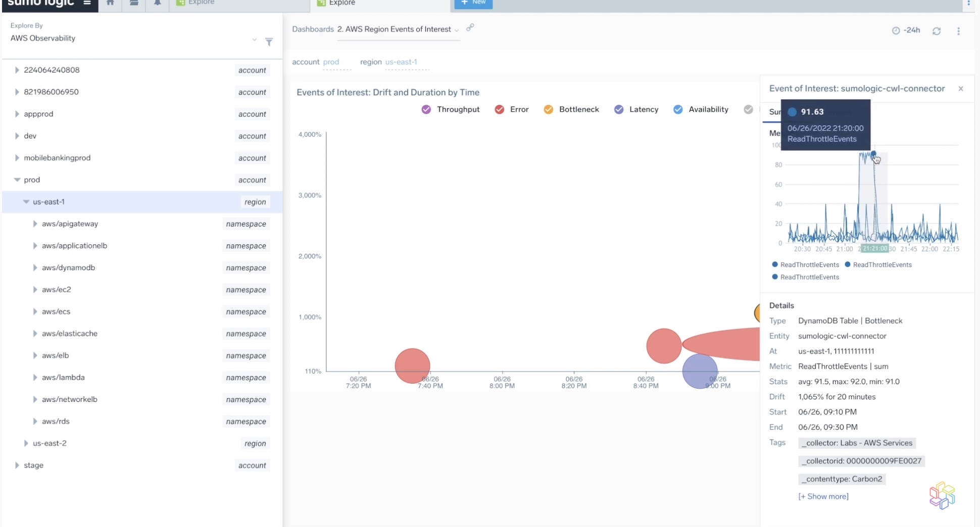Image resolution: width=980 pixels, height=527 pixels.
Task: Click the time range clock icon showing -24h
Action: pos(896,30)
